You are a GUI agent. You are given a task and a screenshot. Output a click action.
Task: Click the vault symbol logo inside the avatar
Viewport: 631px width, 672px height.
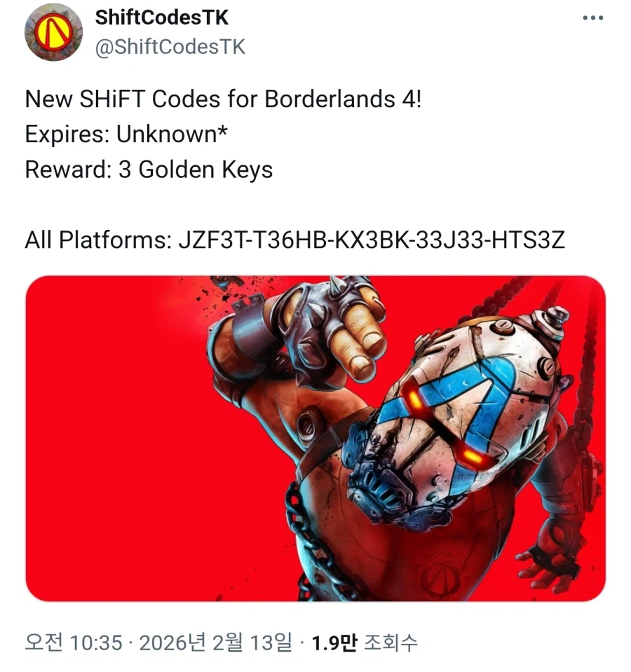coord(53,32)
